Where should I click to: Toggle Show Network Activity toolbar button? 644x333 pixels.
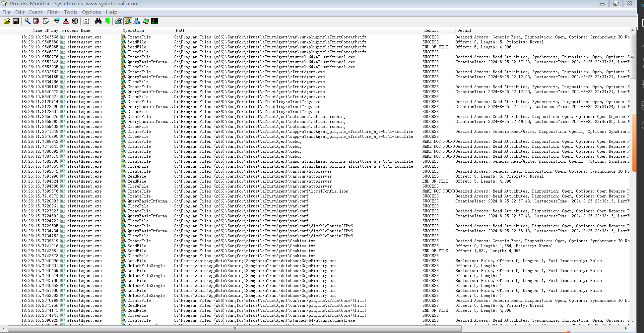tap(137, 21)
